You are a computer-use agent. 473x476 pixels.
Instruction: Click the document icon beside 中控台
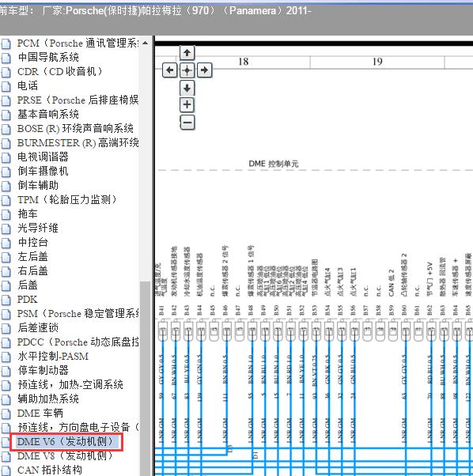pyautogui.click(x=6, y=243)
